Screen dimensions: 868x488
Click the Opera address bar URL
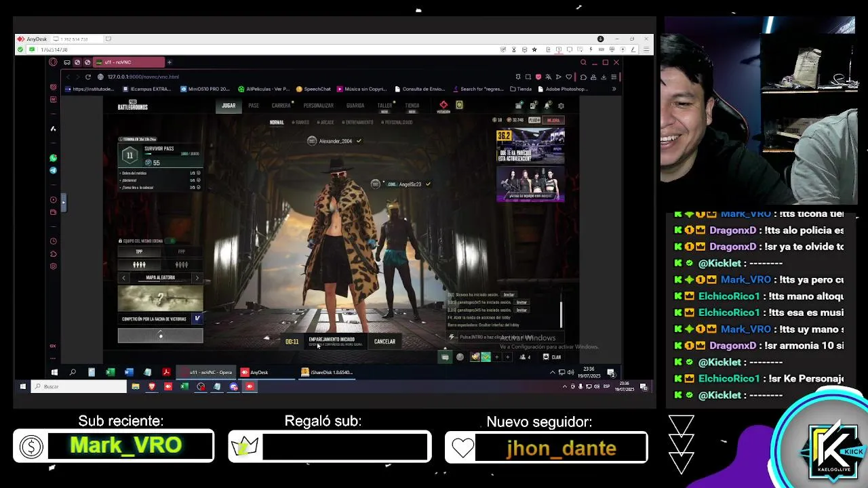[143, 77]
